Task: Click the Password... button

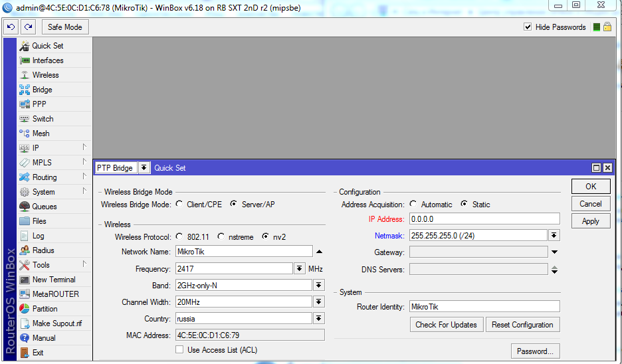Action: click(535, 351)
